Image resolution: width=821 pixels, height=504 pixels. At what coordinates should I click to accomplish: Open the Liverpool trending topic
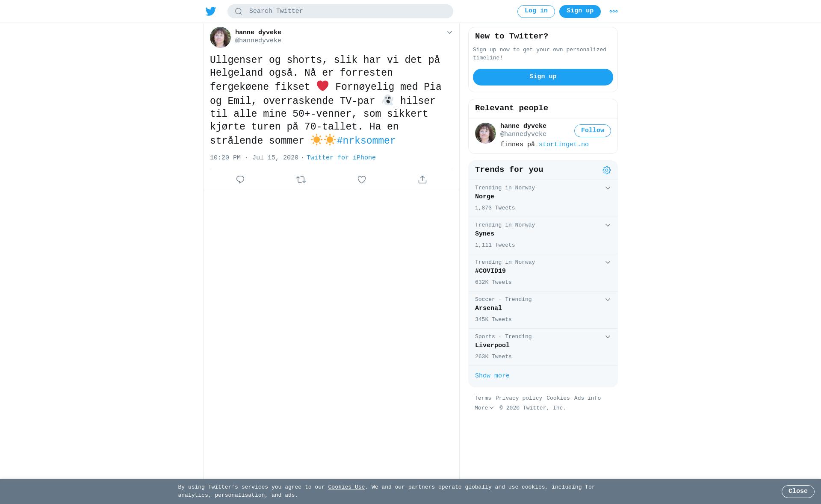[x=543, y=347]
